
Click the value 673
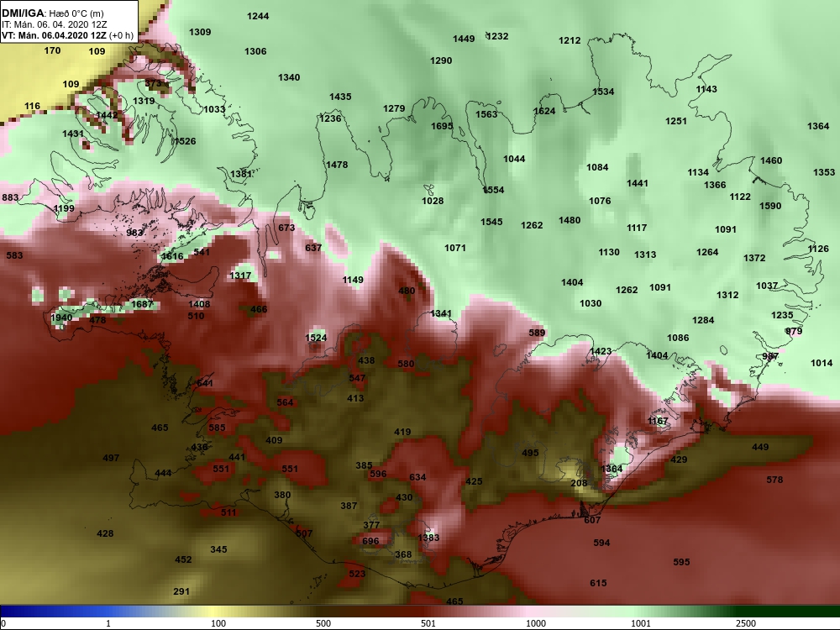(x=286, y=228)
